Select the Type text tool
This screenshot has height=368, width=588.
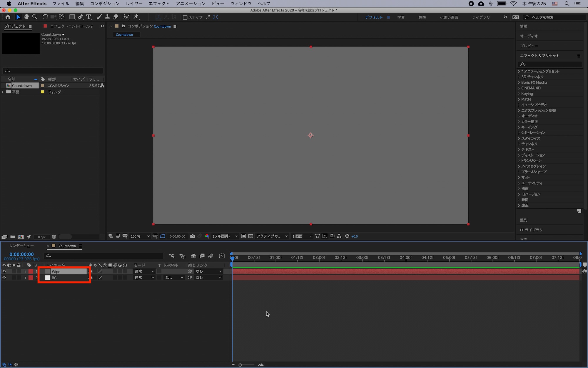coord(89,17)
